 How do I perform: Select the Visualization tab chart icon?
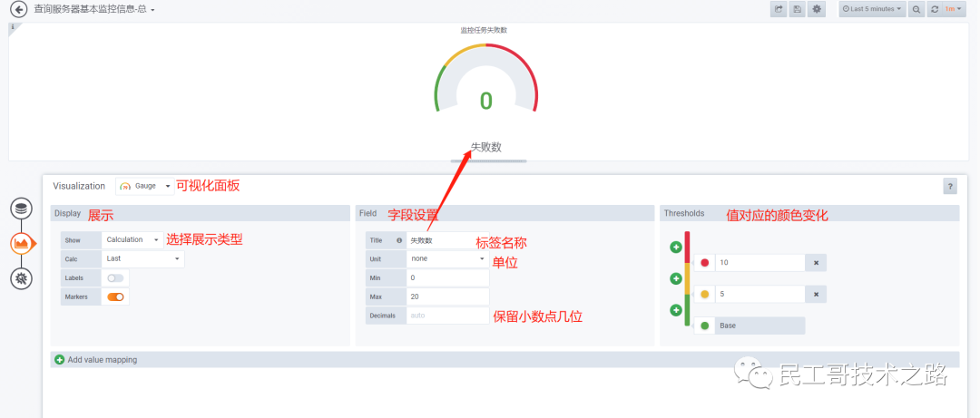pyautogui.click(x=21, y=243)
